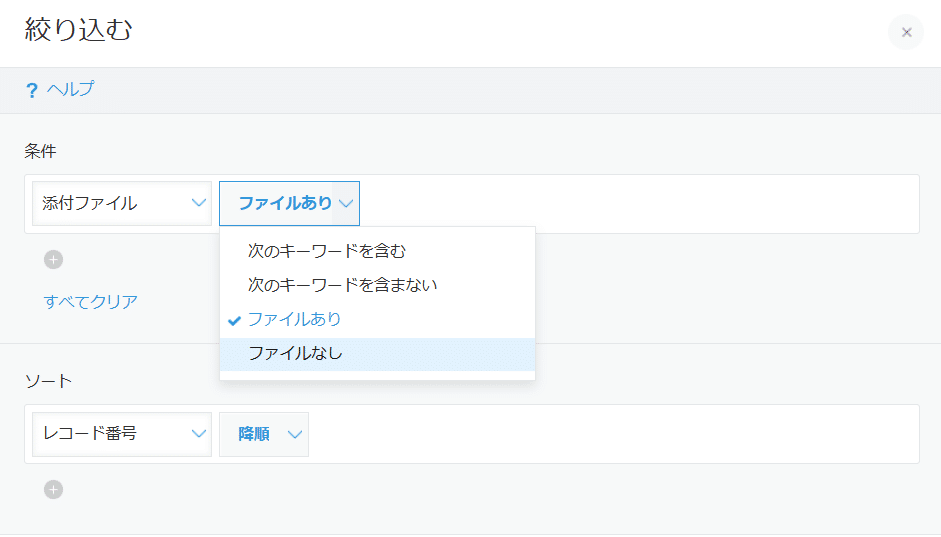
Task: Click the ソート section label
Action: (x=48, y=381)
